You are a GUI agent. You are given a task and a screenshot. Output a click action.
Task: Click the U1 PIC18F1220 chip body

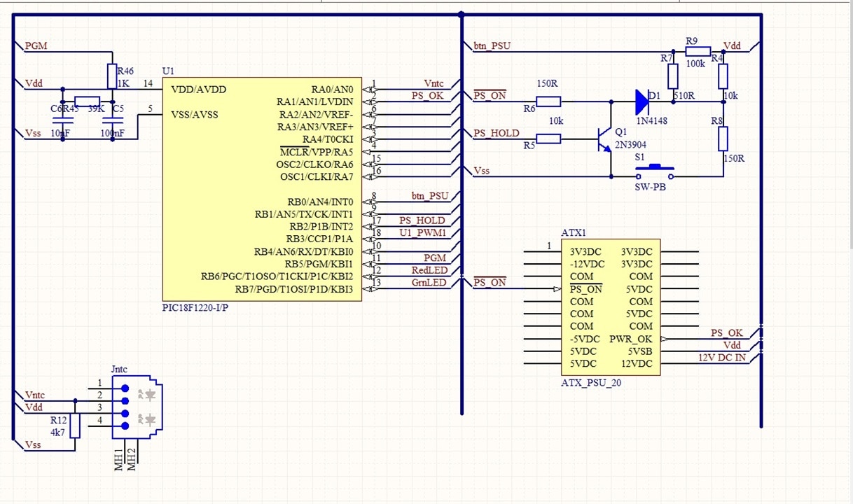[262, 189]
